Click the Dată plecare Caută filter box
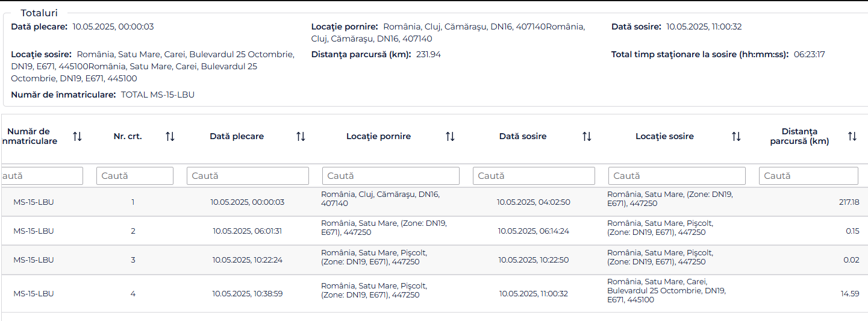This screenshot has height=321, width=868. [x=248, y=176]
